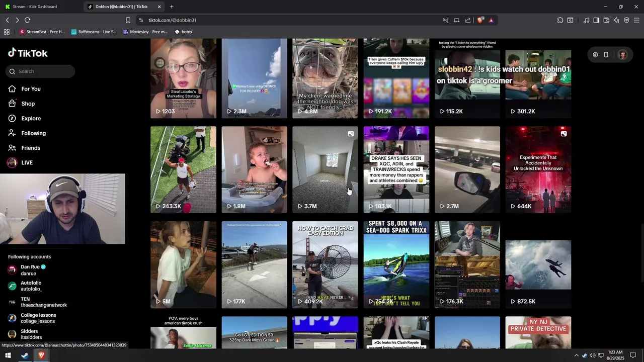The height and width of the screenshot is (362, 644).
Task: Open the skateboard video with 177K views
Action: click(254, 265)
